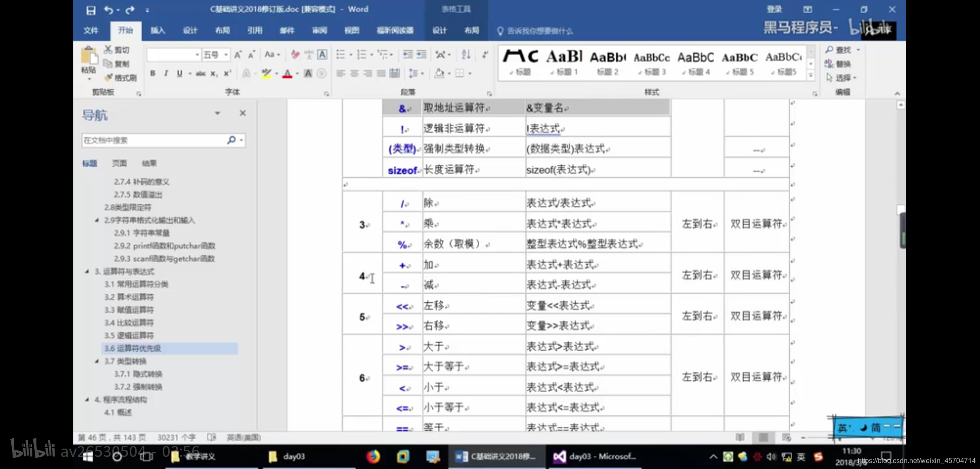Open the Windows Start menu
The height and width of the screenshot is (469, 980).
(x=88, y=456)
